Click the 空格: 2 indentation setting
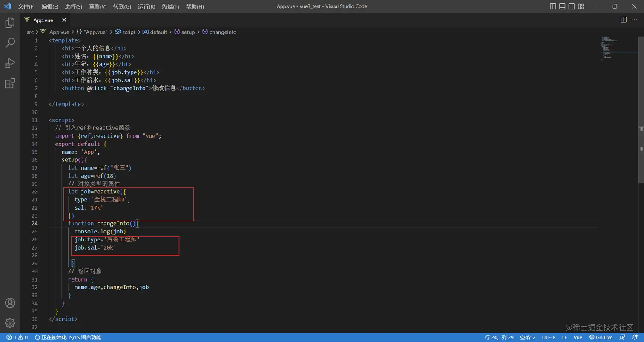 pos(528,337)
